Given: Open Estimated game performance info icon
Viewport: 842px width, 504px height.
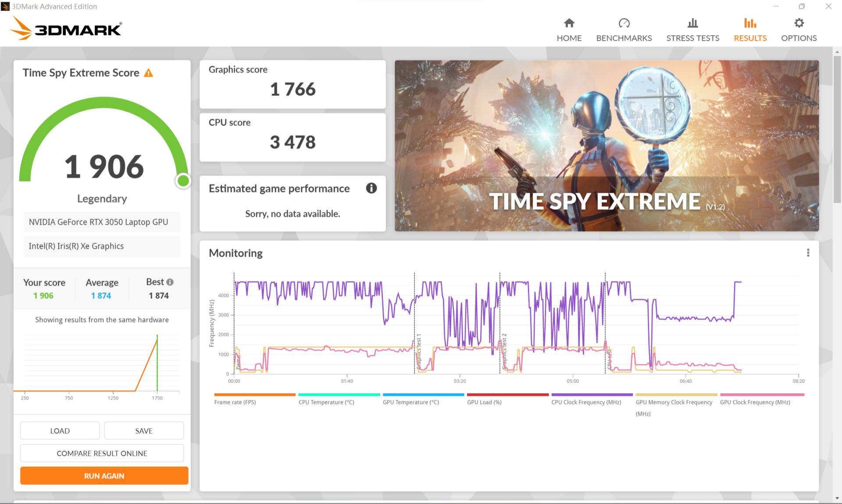Looking at the screenshot, I should pyautogui.click(x=371, y=188).
